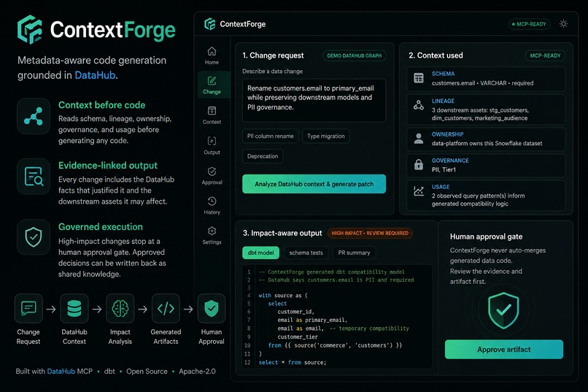Click the large shield checkmark in approval gate

tap(503, 310)
